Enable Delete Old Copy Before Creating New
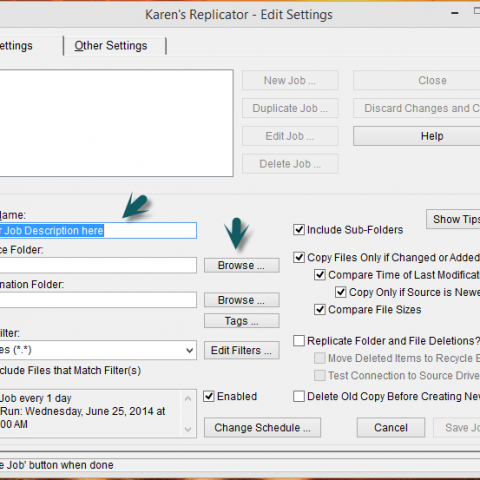 point(299,396)
